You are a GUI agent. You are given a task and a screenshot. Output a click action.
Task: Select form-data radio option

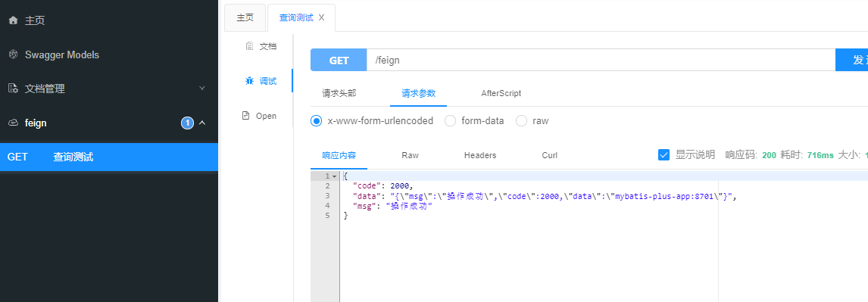point(451,120)
